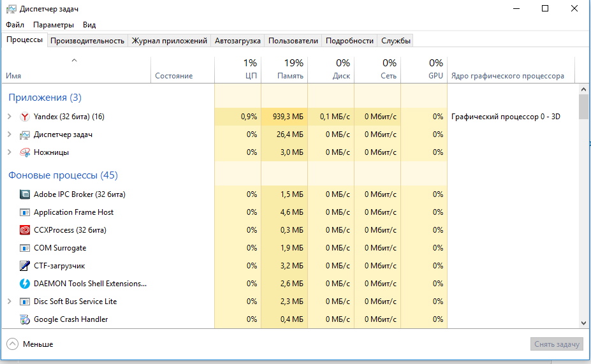Expand the Ножницы process entry
Viewport: 591px width, 364px height.
[x=10, y=152]
